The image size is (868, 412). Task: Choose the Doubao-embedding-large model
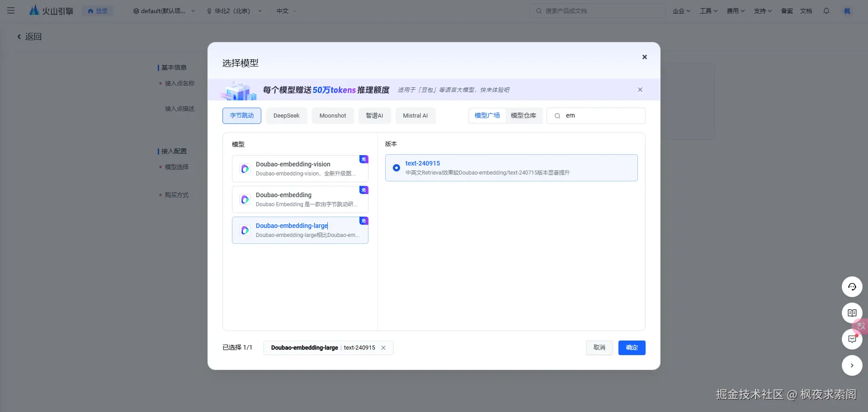300,230
